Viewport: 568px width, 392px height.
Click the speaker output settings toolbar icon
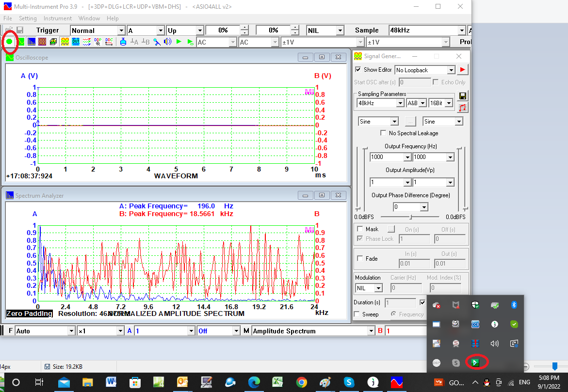[x=167, y=42]
